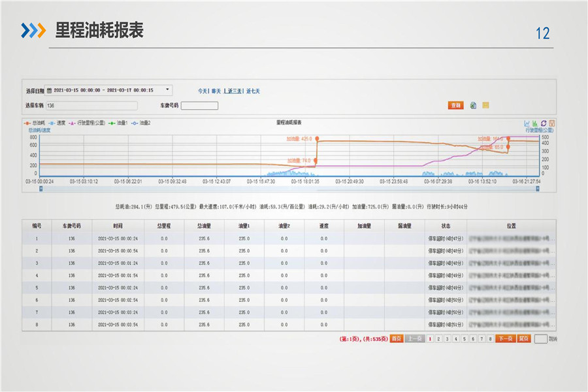
Task: Open the date range dropdown arrow
Action: [x=167, y=90]
